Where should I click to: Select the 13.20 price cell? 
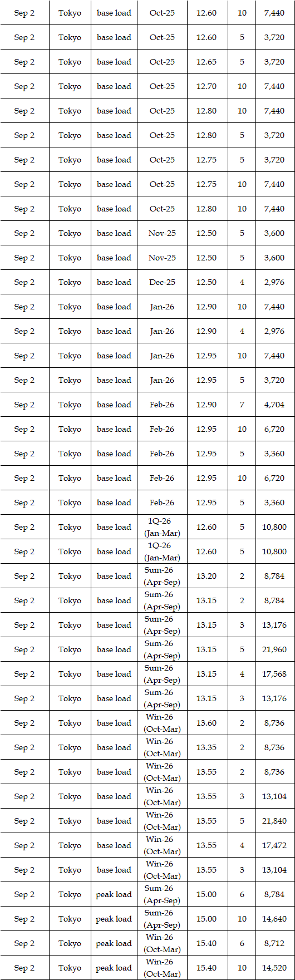pyautogui.click(x=207, y=576)
